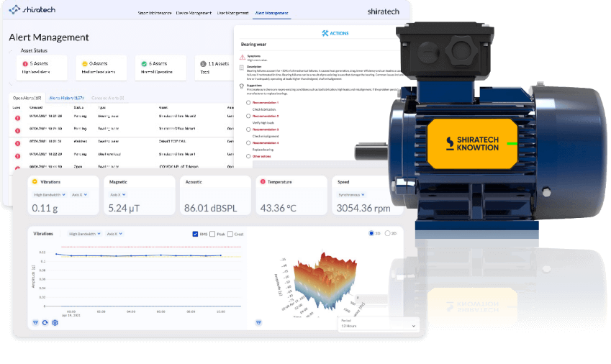Select the 2D radio button
The height and width of the screenshot is (364, 611).
tap(387, 233)
